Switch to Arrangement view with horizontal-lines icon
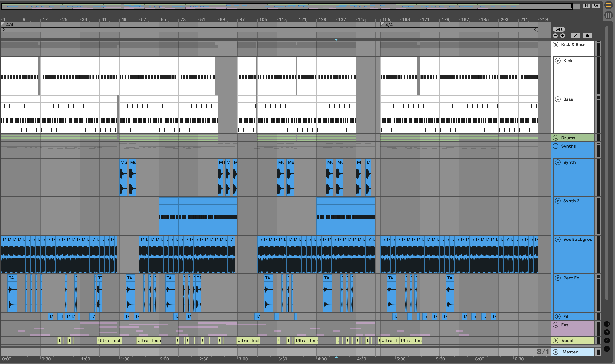 pos(608,5)
